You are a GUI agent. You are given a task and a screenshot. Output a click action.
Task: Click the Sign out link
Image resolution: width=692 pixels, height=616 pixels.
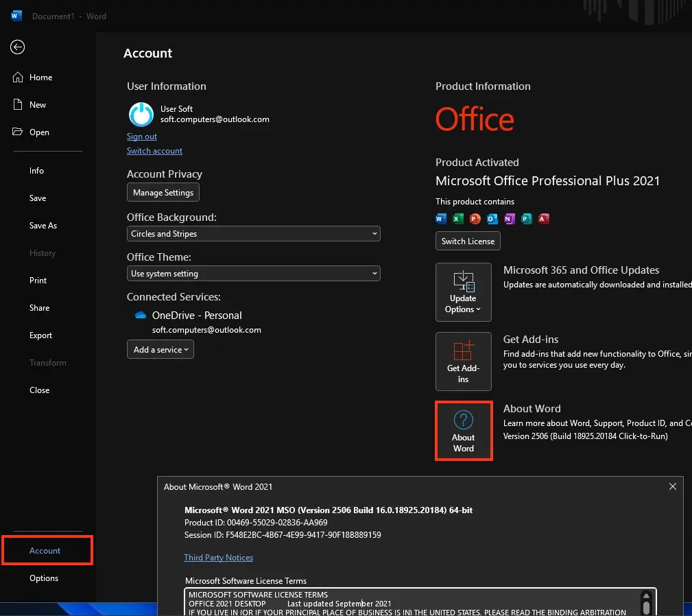click(x=142, y=137)
